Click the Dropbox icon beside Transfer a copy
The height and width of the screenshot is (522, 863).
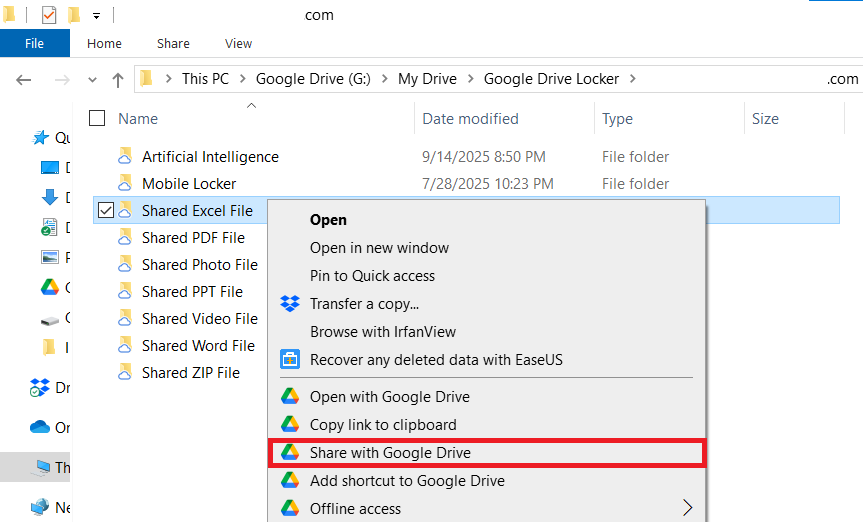pos(290,304)
